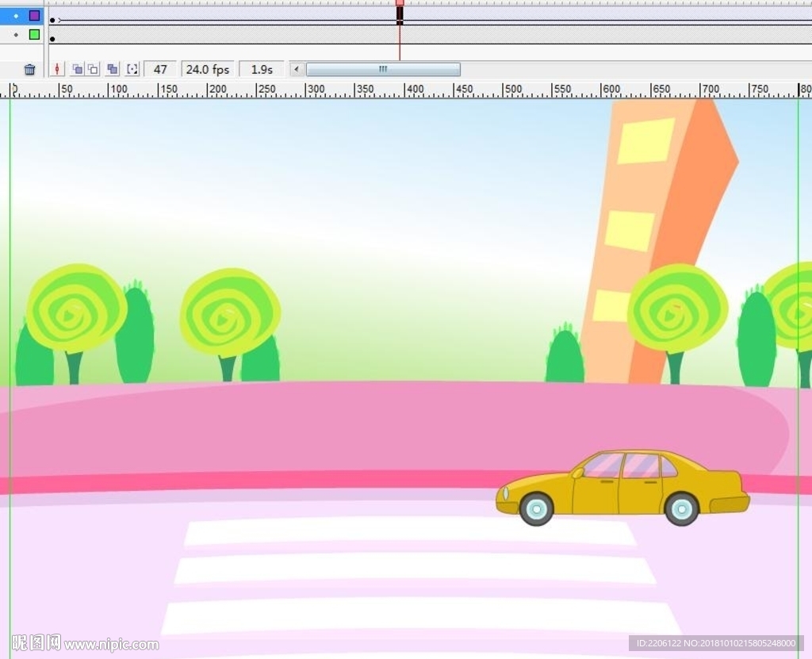Select the first keyframe of the top layer

52,19
